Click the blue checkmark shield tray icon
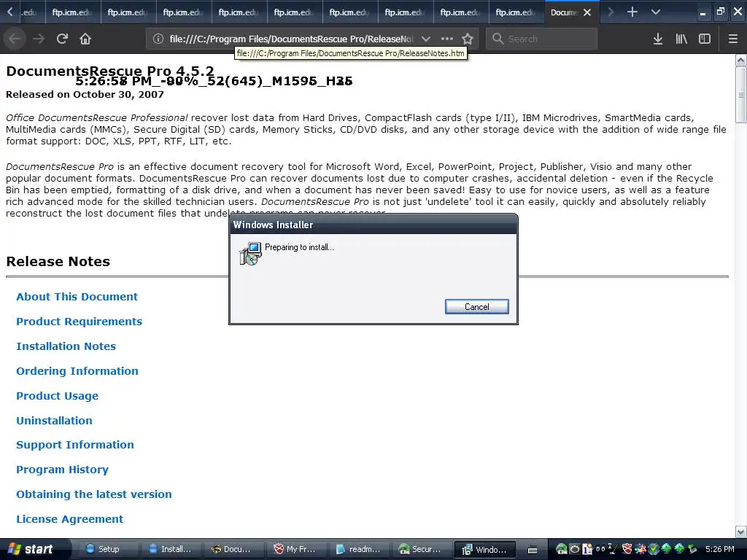The height and width of the screenshot is (560, 747). (653, 549)
